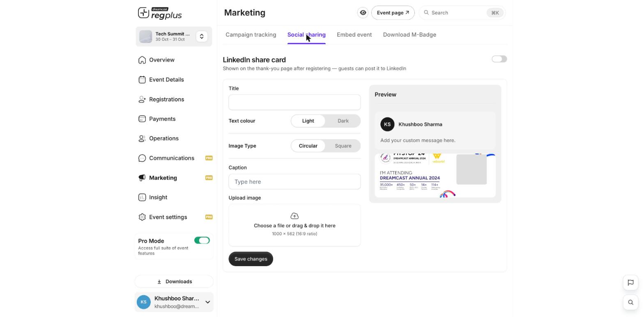
Task: Click the Event settings gear icon
Action: click(142, 217)
